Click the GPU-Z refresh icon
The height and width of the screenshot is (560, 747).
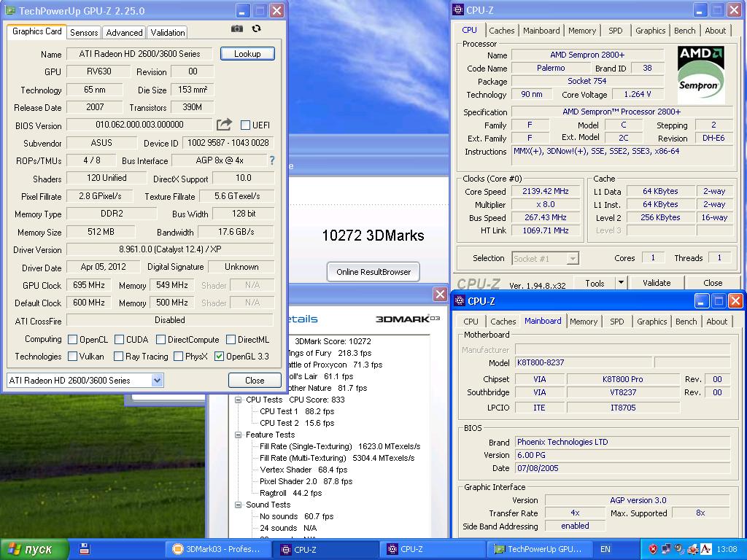pos(256,28)
